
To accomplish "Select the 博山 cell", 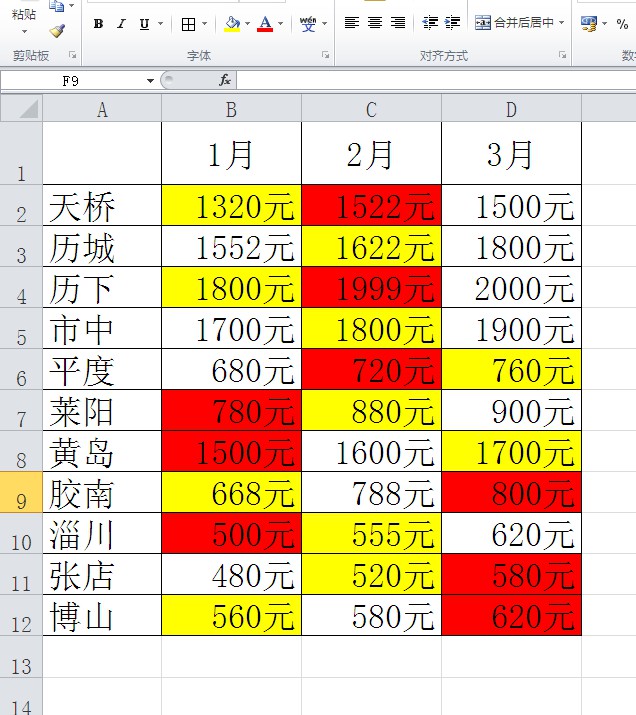I will tap(102, 616).
